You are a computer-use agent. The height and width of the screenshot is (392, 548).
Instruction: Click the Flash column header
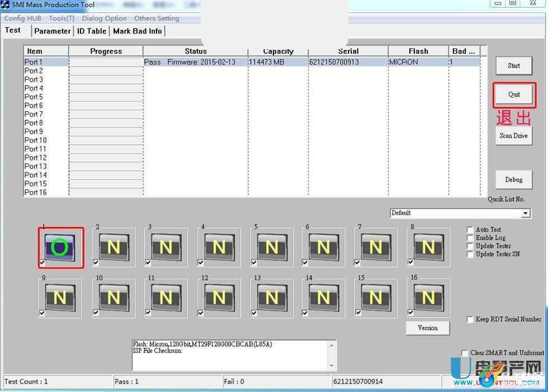418,51
